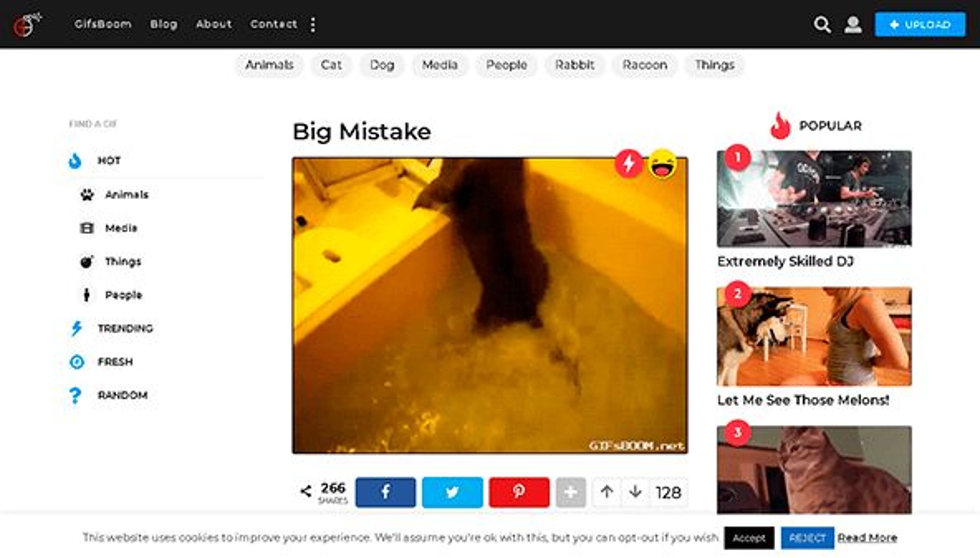The image size is (980, 558).
Task: Select the TRENDING lightning icon
Action: pyautogui.click(x=76, y=328)
